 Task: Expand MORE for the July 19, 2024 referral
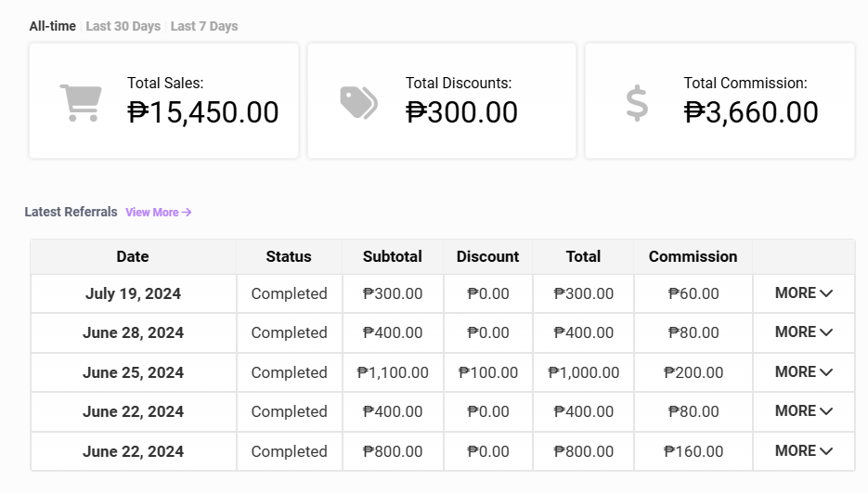pos(804,293)
